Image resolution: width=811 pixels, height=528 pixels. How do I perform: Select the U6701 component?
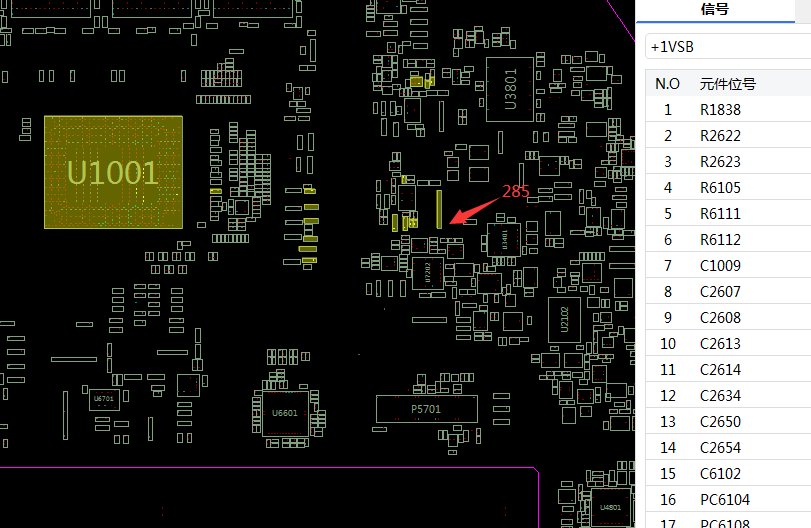pos(103,399)
